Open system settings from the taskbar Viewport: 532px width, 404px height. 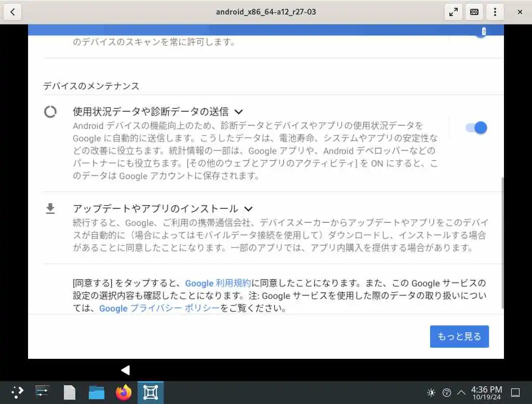coord(42,393)
